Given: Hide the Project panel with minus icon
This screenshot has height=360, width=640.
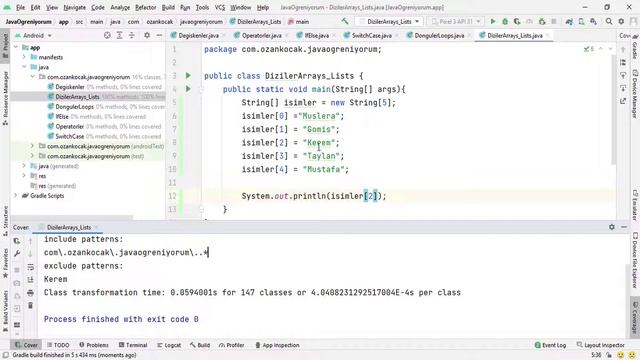Looking at the screenshot, I should click(159, 36).
